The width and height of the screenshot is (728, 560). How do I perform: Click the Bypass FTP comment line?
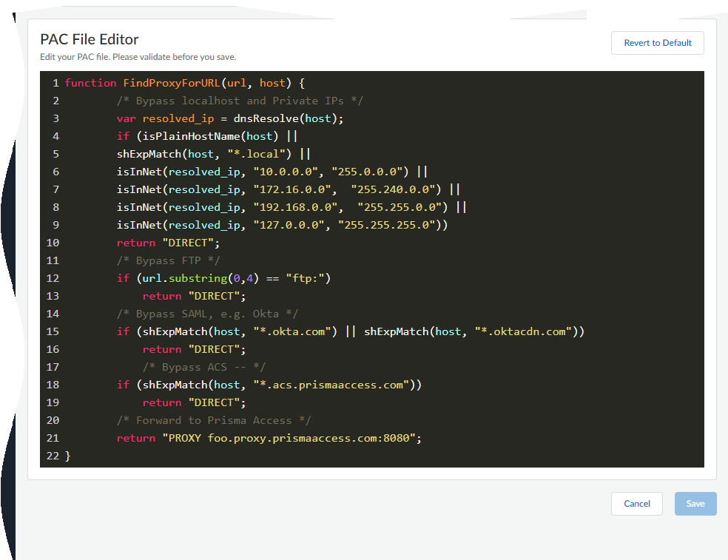tap(168, 260)
